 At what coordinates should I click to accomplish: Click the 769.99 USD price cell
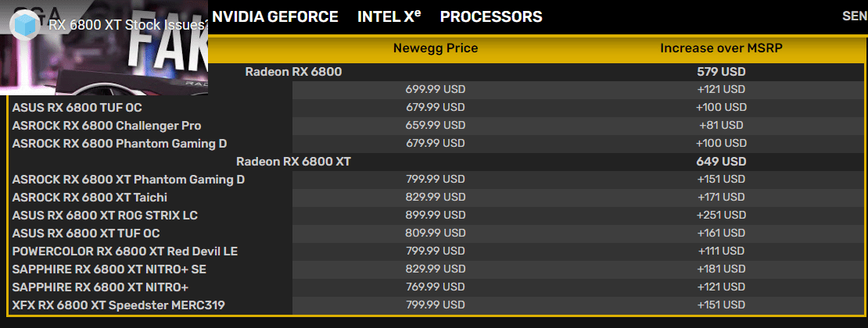[x=435, y=287]
